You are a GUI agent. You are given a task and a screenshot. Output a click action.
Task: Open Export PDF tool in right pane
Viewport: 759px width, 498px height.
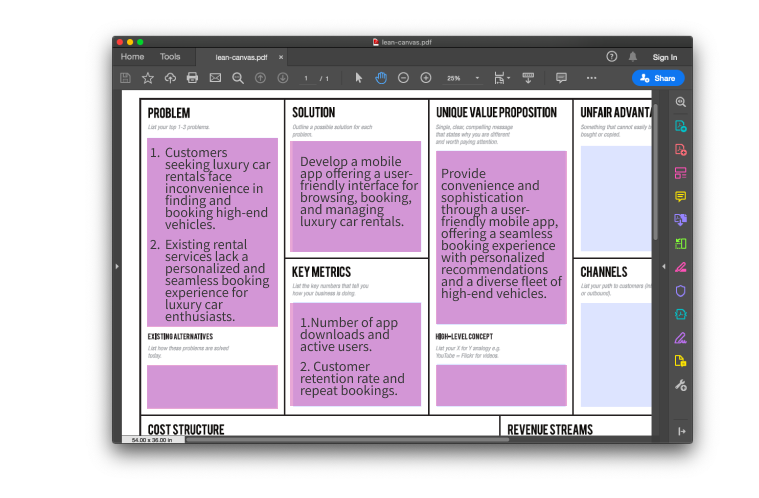pyautogui.click(x=681, y=126)
